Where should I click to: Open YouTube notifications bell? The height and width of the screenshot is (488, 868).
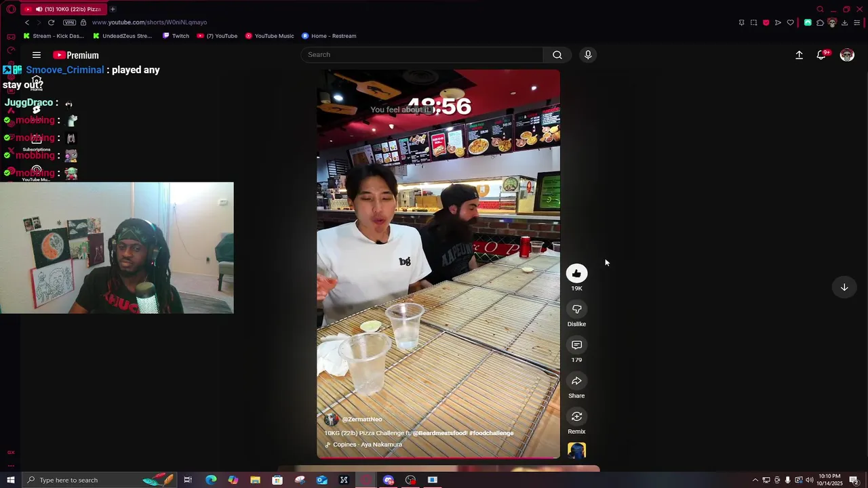tap(822, 55)
